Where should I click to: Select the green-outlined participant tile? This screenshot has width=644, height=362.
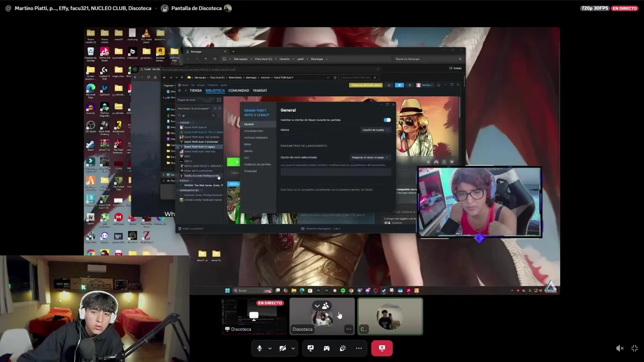point(390,316)
